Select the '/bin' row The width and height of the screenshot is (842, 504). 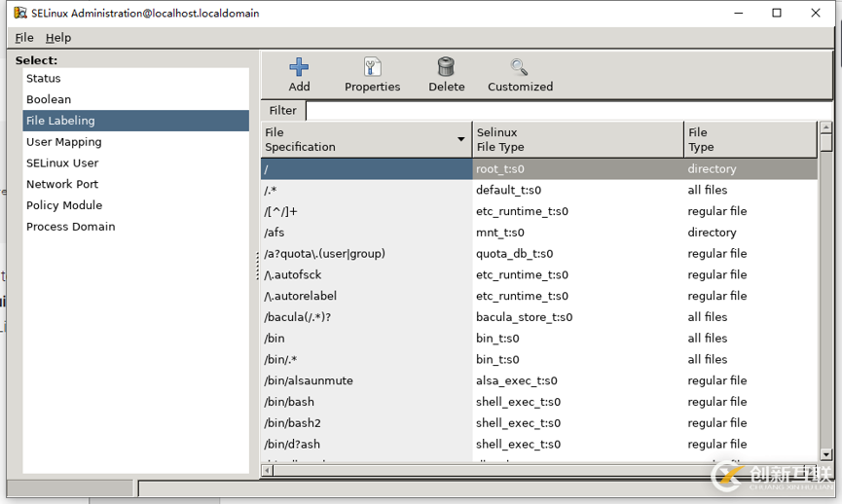539,339
